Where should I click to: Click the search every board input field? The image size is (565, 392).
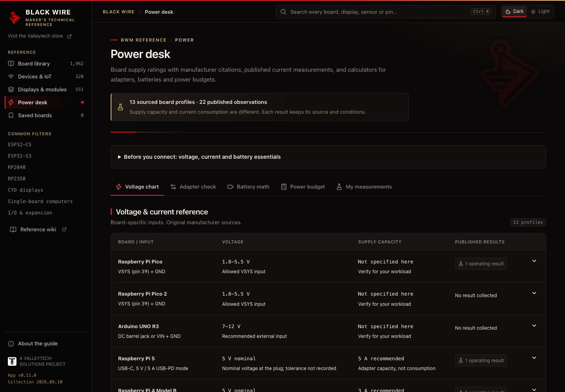pos(386,12)
